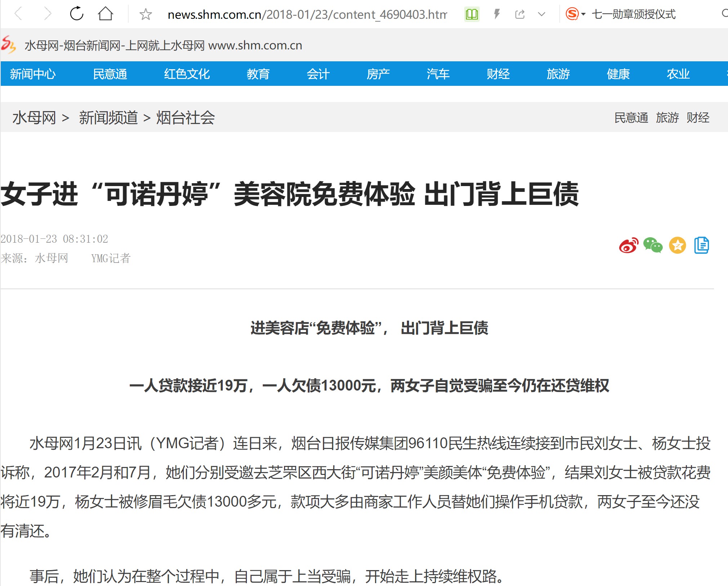Screen dimensions: 728x586
Task: Open 会计 navigation item
Action: click(x=318, y=74)
